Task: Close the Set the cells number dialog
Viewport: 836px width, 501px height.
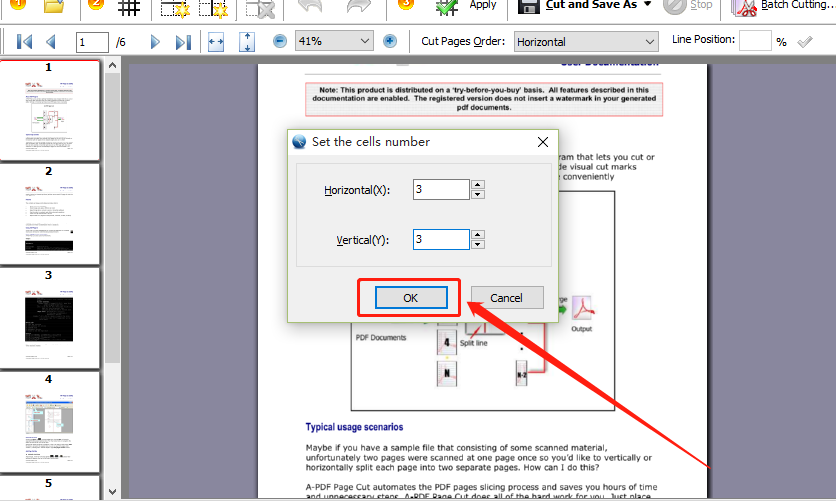Action: coord(543,142)
